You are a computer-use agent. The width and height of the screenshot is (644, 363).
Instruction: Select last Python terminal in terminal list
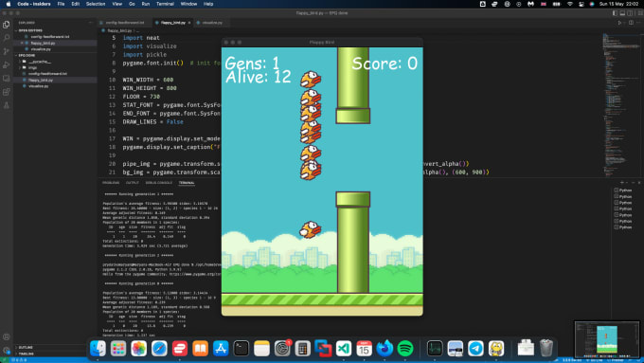click(623, 227)
